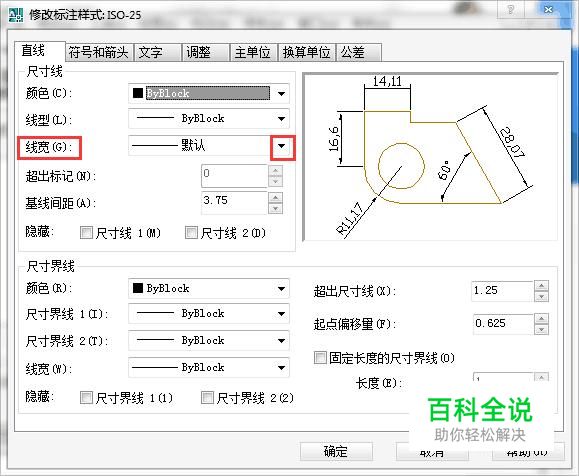This screenshot has height=476, width=579.
Task: Click the 基线间距(A) value field
Action: coord(234,203)
